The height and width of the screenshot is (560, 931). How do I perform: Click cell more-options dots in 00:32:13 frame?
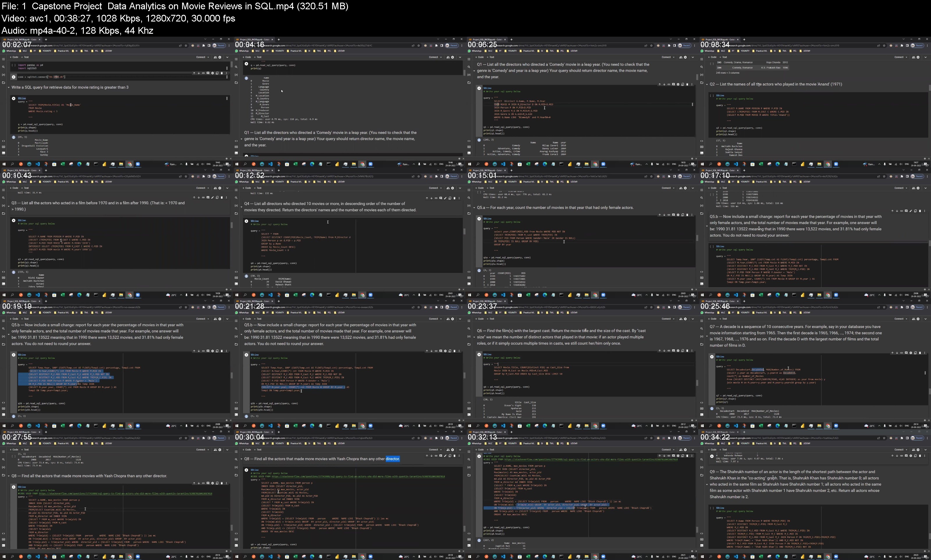[692, 456]
